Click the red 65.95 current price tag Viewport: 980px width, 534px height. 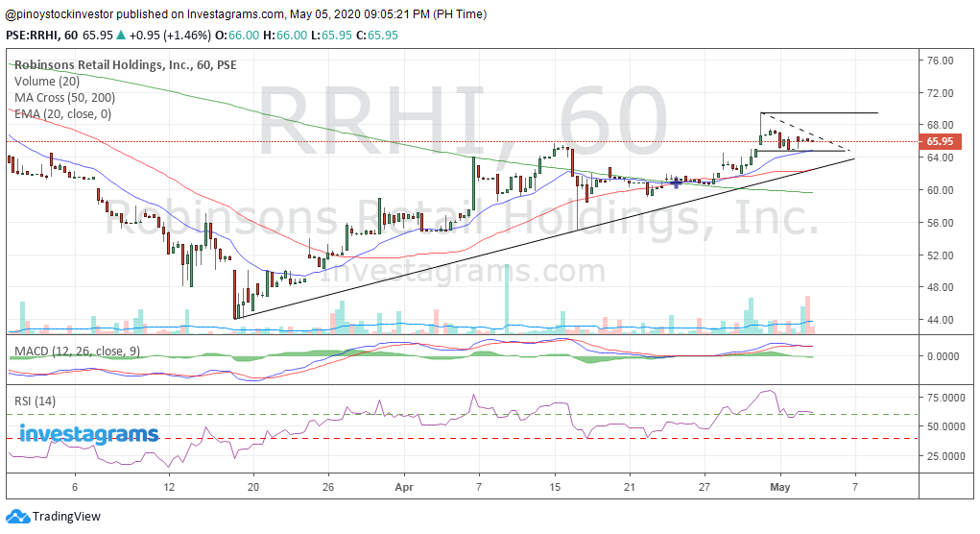[938, 141]
